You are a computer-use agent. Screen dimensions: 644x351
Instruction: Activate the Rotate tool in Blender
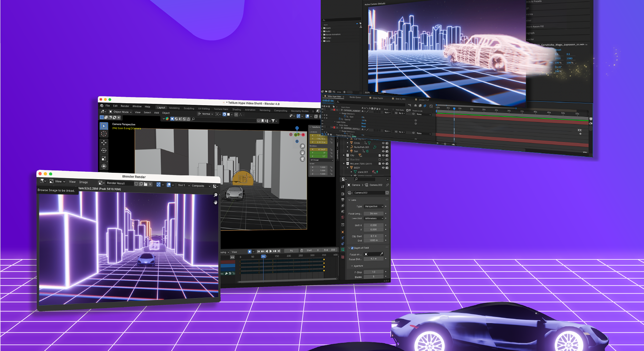click(104, 150)
